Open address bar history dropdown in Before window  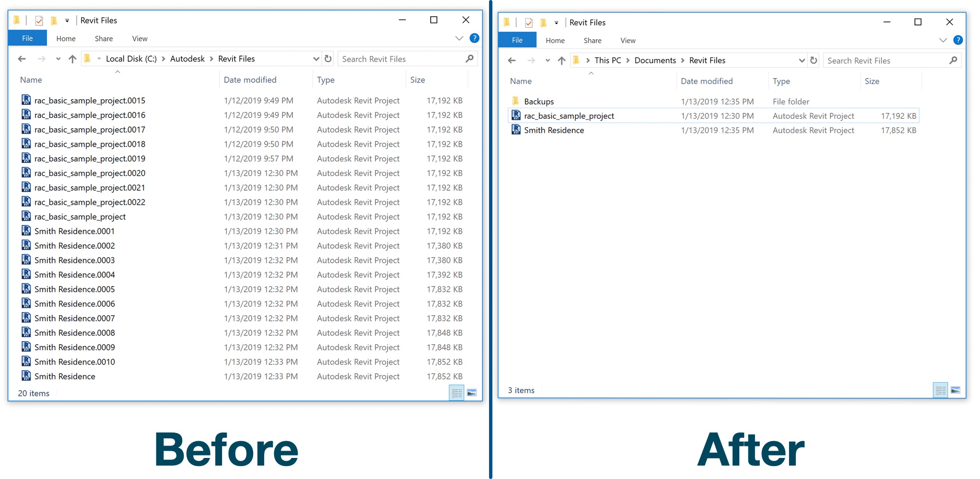(x=316, y=59)
